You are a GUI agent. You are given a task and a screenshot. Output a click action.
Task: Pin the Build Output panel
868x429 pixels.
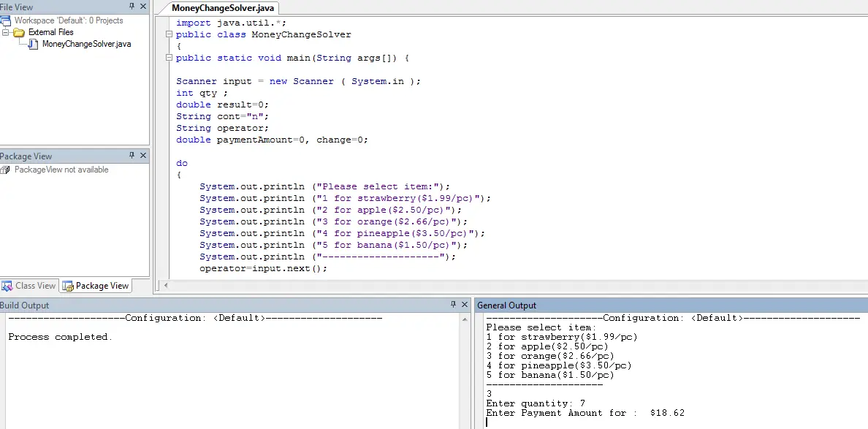453,305
